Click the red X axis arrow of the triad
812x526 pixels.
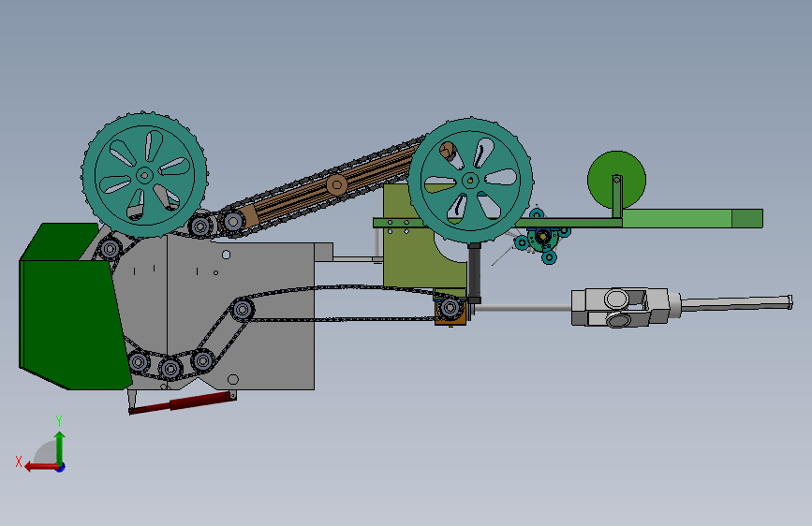pos(41,467)
